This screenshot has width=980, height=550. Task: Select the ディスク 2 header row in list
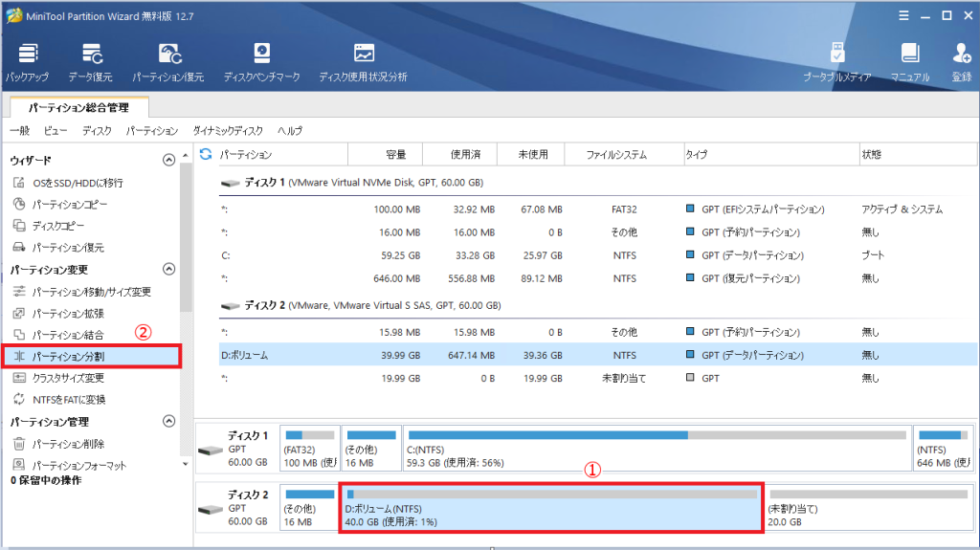598,306
